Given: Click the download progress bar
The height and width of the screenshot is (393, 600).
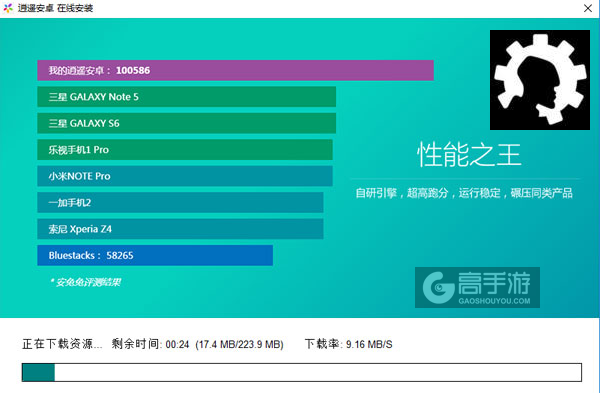Looking at the screenshot, I should tap(302, 372).
